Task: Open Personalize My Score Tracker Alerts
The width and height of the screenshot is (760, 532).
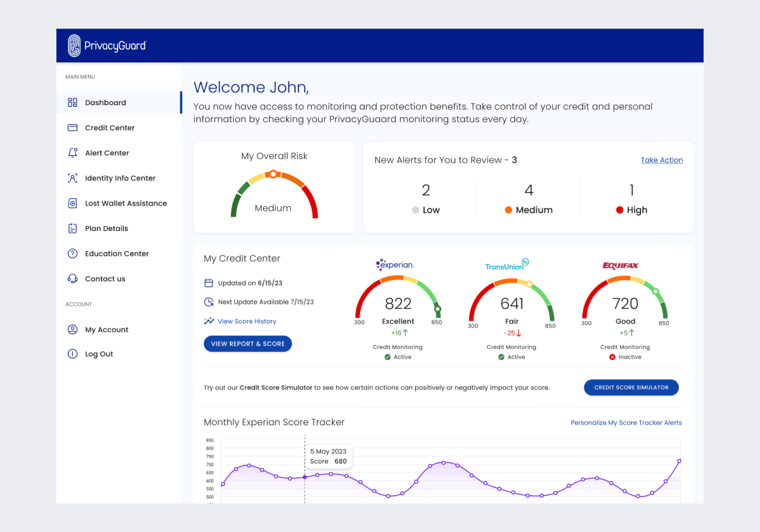Action: (x=626, y=423)
